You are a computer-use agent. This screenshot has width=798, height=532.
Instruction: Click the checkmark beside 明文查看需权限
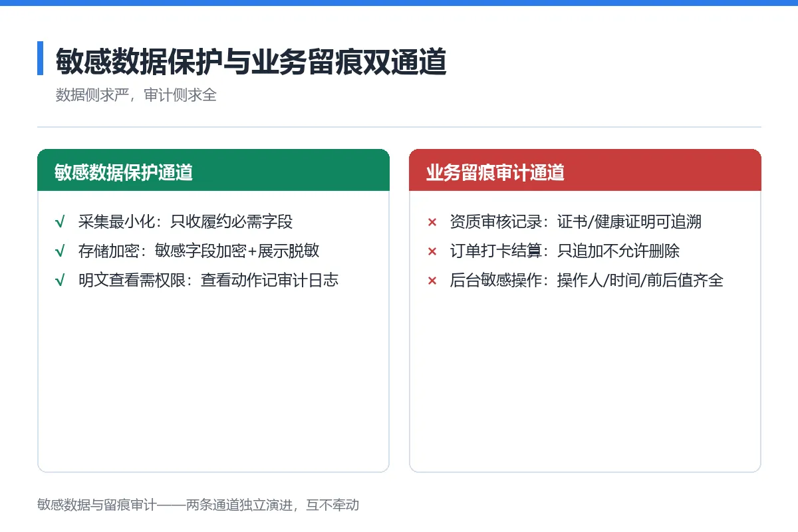tap(60, 280)
